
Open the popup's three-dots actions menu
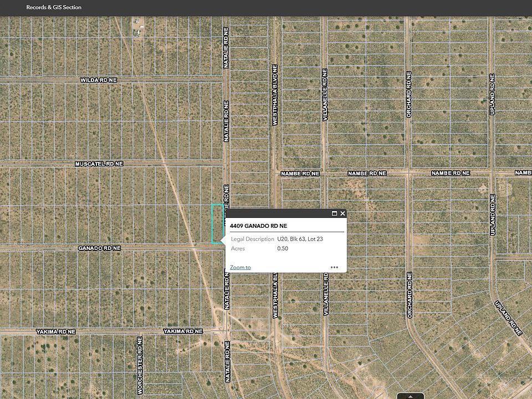click(x=334, y=267)
